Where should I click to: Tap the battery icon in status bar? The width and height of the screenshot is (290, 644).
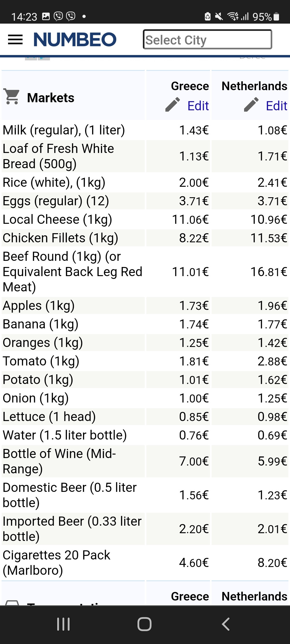276,17
